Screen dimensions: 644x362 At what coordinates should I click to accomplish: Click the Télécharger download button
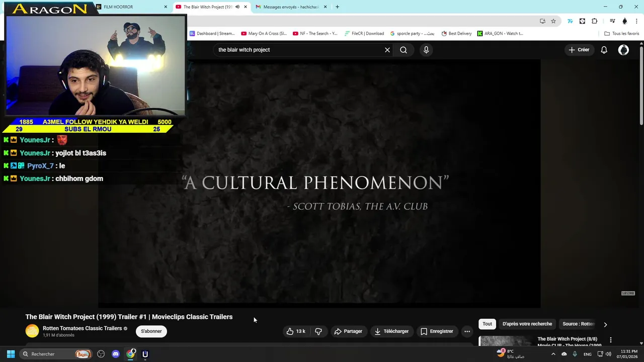(x=391, y=331)
